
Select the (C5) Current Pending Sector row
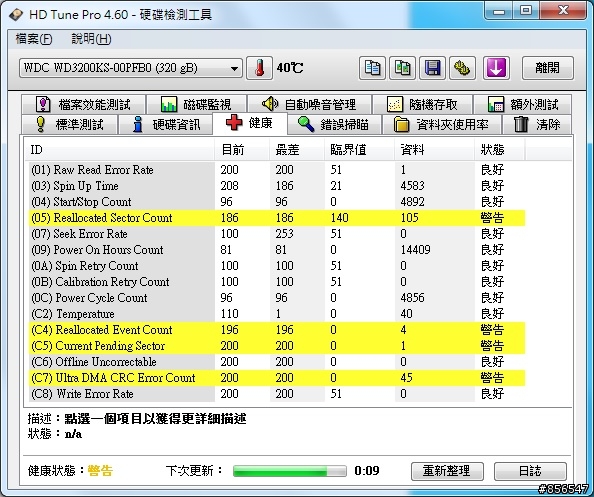click(277, 346)
